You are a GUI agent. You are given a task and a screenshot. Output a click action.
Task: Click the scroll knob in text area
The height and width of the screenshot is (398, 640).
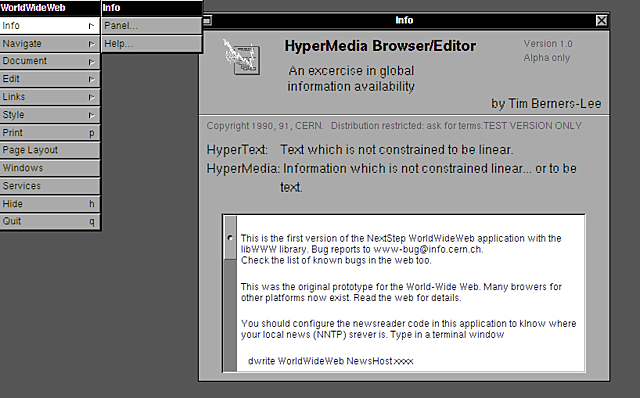coord(230,238)
